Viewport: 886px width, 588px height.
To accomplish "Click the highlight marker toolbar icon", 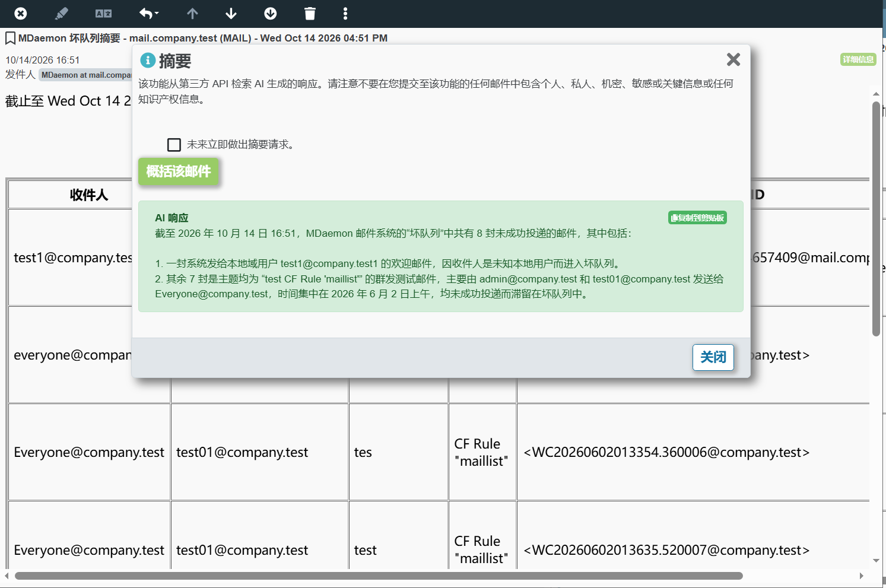I will [61, 14].
